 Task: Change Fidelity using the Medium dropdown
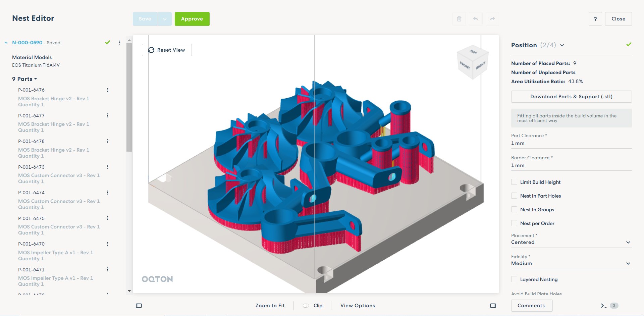(x=628, y=263)
